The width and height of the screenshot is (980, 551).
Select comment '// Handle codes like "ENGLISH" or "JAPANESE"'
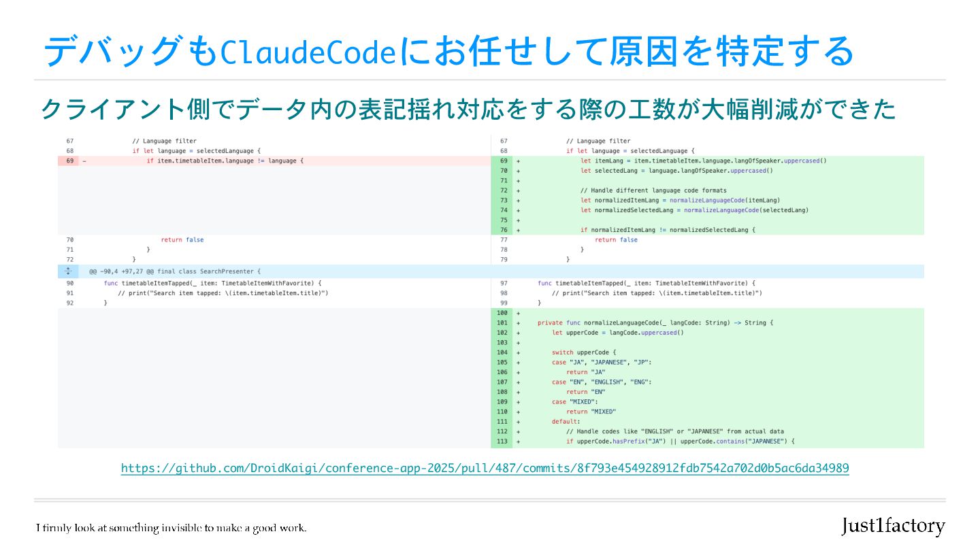pos(675,431)
